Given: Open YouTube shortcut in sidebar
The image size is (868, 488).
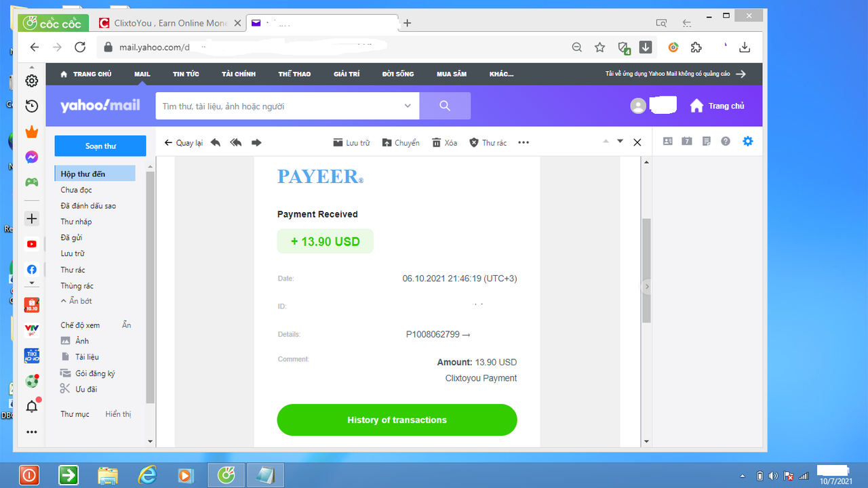Looking at the screenshot, I should tap(32, 244).
